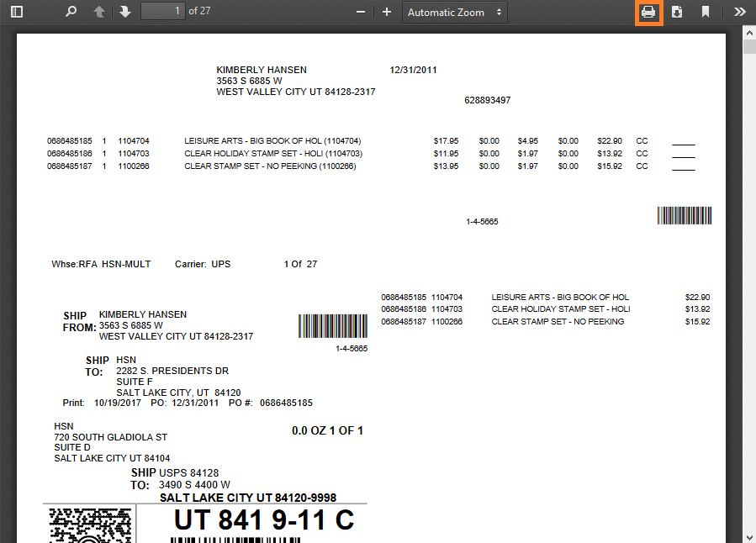Zoom in with plus button
This screenshot has height=543, width=756.
pyautogui.click(x=387, y=12)
